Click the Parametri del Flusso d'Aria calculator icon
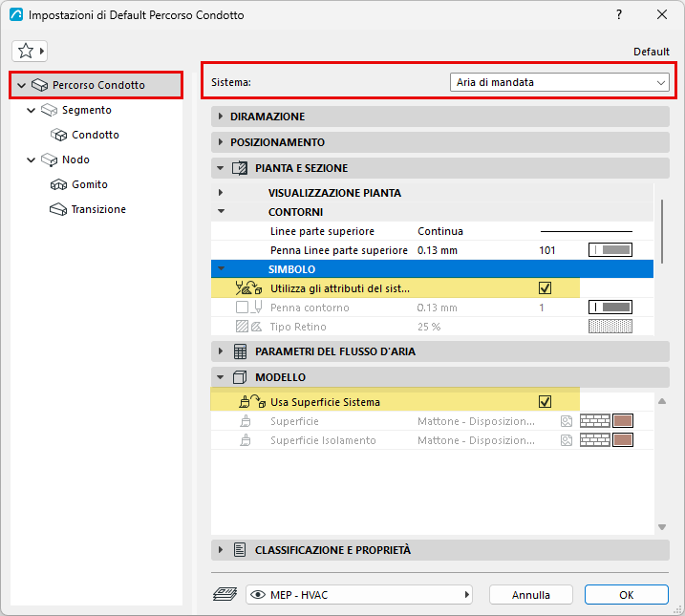Image resolution: width=685 pixels, height=616 pixels. tap(240, 351)
